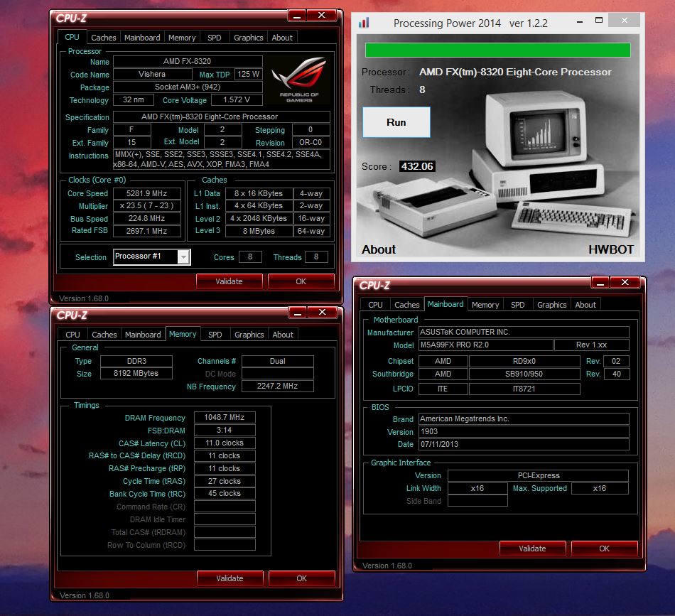Click OK in CPU-Z processor window
Screen dimensions: 675x616
pos(301,281)
